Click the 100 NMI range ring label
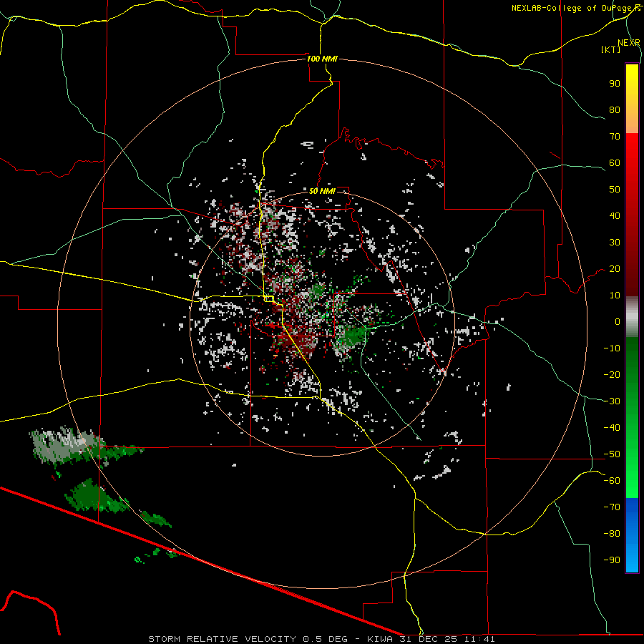The image size is (644, 644). coord(322,59)
